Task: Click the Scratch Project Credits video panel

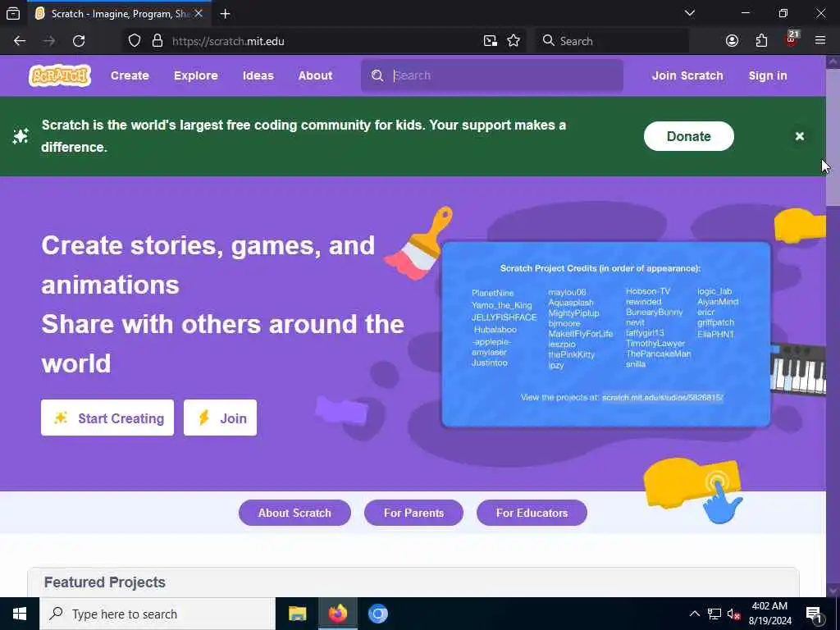Action: click(606, 335)
